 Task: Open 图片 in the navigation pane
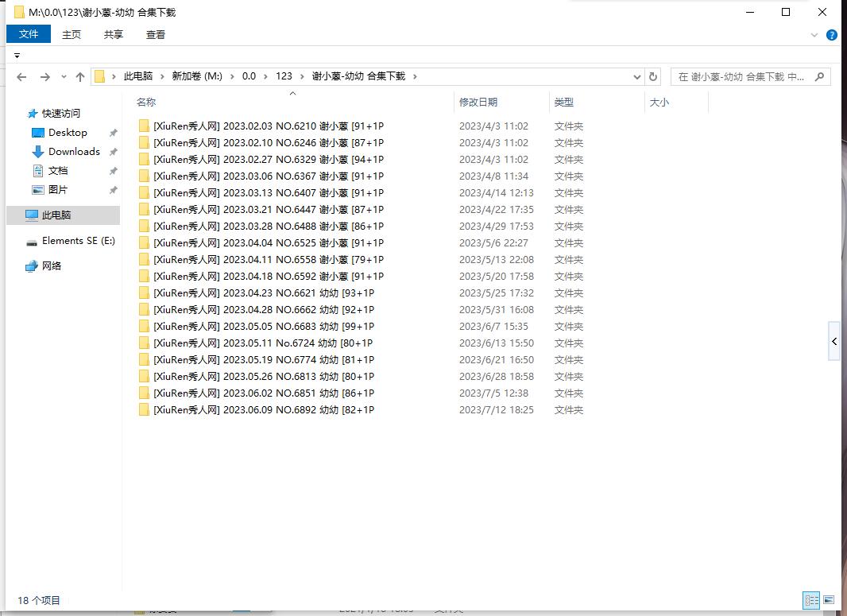58,190
